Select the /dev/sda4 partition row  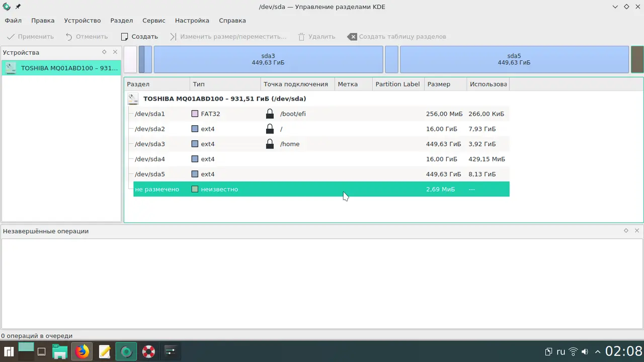click(321, 159)
